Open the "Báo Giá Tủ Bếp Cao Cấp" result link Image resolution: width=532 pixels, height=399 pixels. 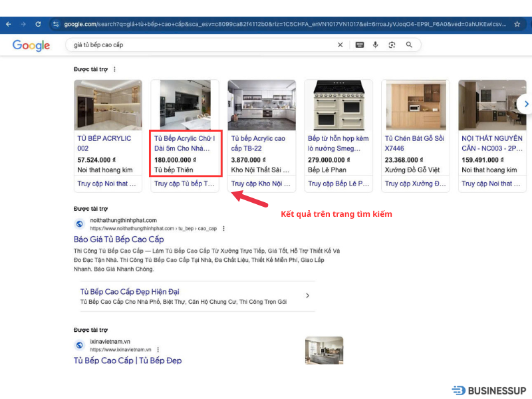point(120,239)
